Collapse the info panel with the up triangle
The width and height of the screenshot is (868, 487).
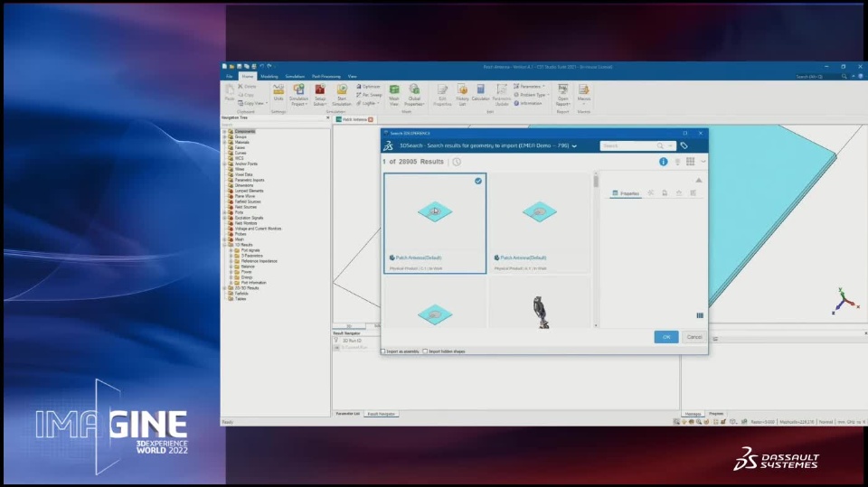699,181
